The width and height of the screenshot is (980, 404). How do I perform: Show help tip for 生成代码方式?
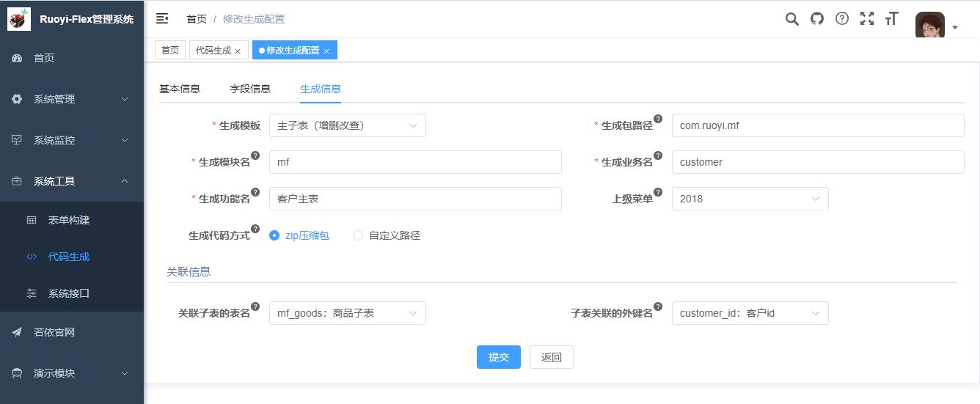click(255, 229)
